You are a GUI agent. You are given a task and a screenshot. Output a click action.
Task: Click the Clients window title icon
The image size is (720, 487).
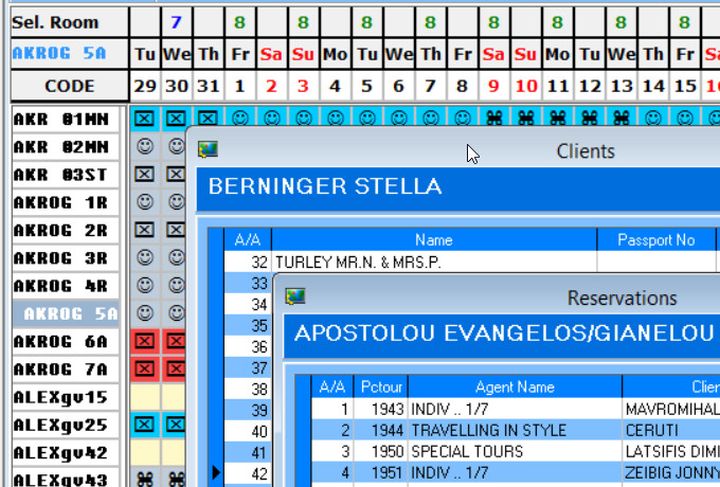click(x=208, y=150)
